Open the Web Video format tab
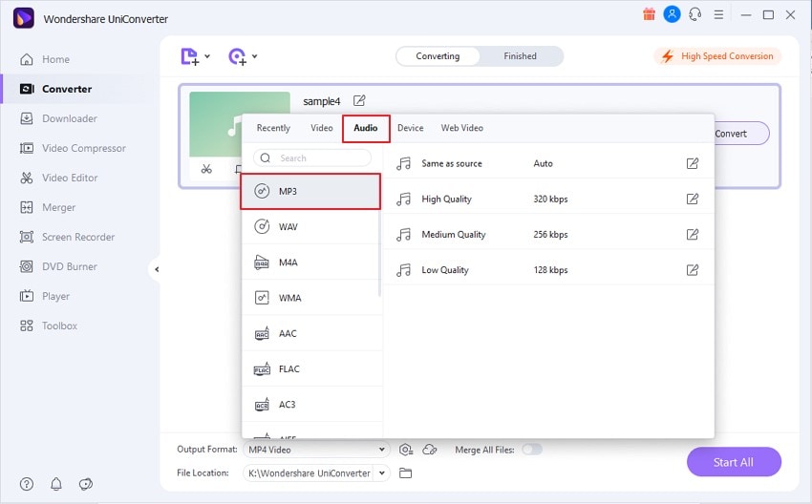 click(462, 128)
